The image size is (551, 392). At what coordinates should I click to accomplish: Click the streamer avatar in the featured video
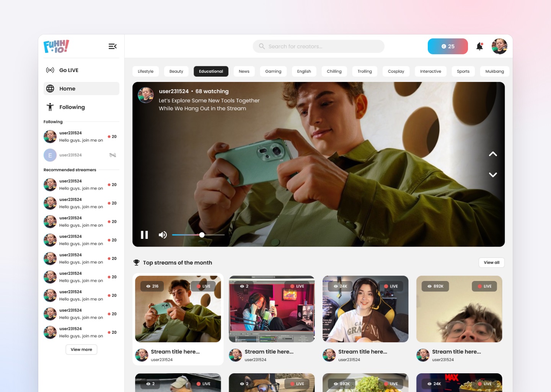(x=146, y=95)
